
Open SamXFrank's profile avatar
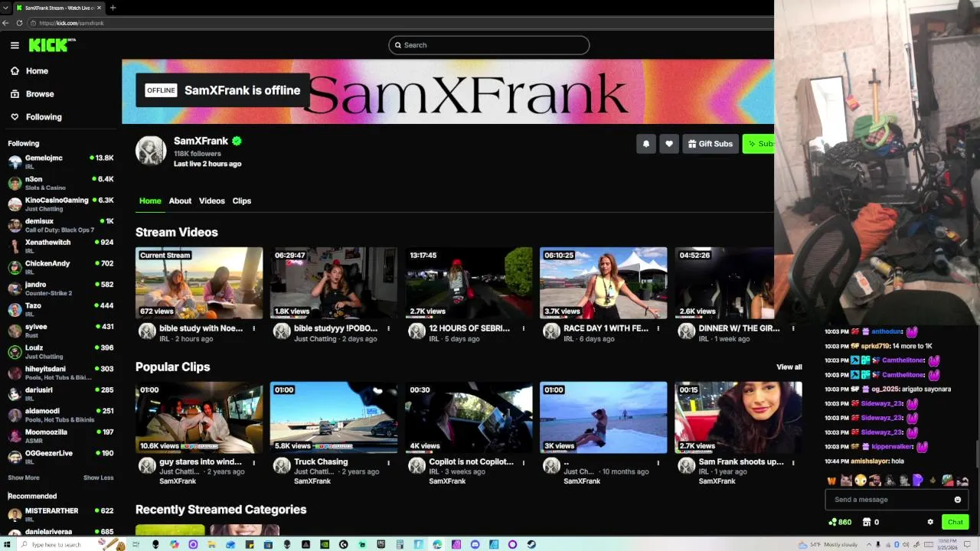[x=151, y=151]
